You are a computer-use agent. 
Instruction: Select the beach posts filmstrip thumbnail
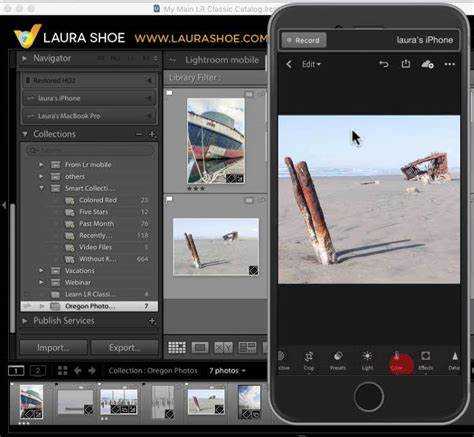(x=206, y=402)
